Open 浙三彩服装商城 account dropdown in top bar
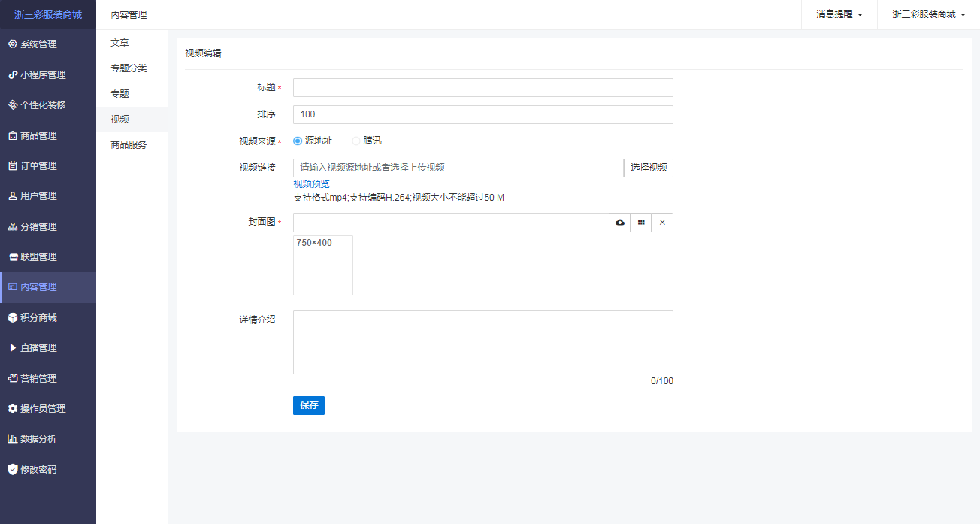Screen dimensions: 980x524 [x=928, y=14]
